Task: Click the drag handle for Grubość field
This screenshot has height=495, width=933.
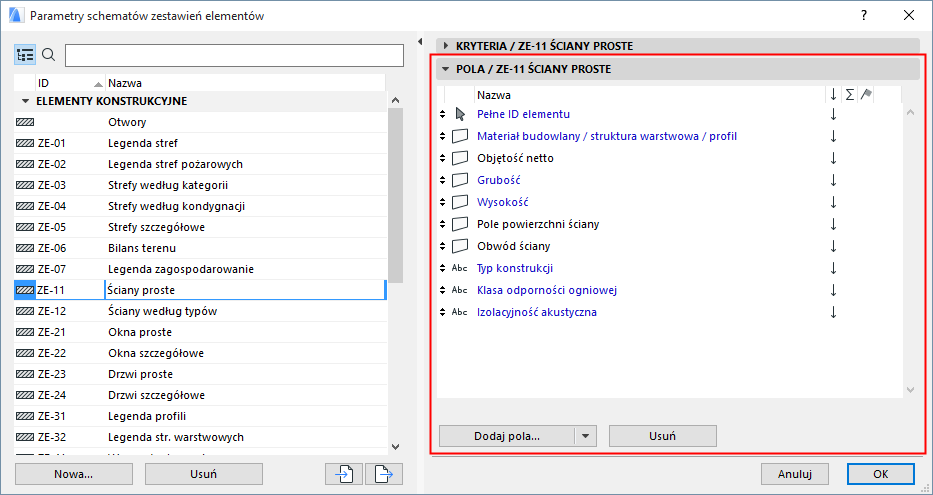Action: tap(443, 180)
